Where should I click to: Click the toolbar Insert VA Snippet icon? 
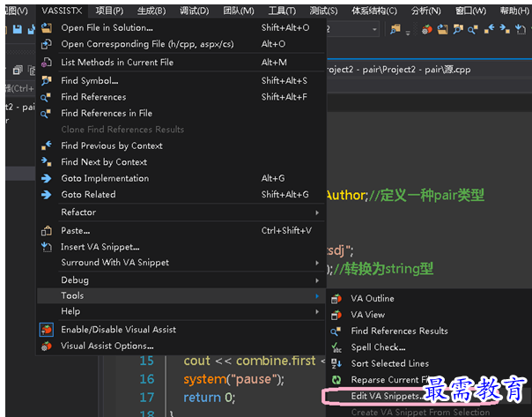click(x=521, y=30)
